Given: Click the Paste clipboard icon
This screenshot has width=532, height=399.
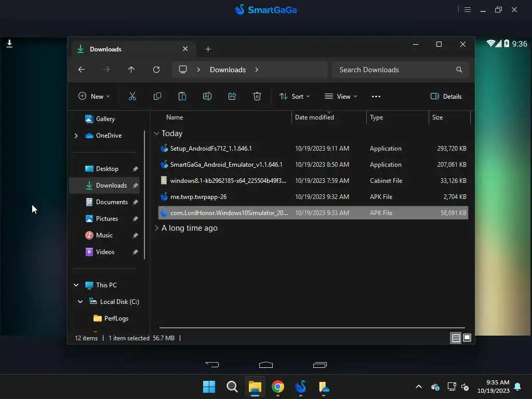Looking at the screenshot, I should (x=182, y=96).
